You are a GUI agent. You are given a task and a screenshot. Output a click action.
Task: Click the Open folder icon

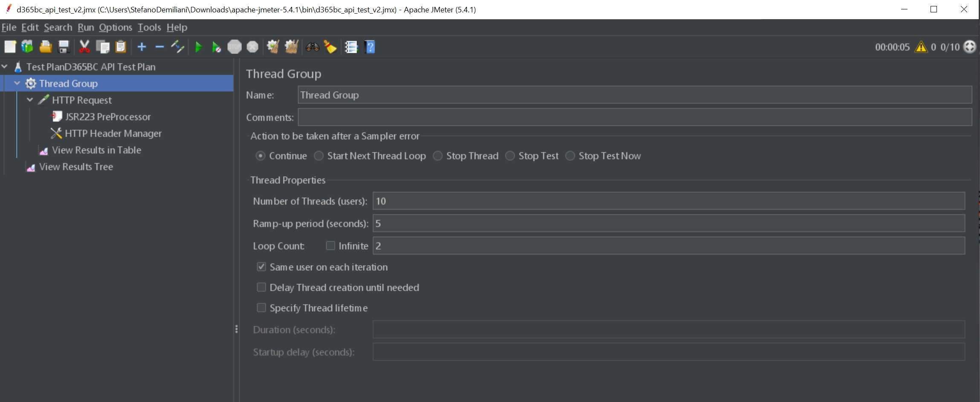point(46,47)
